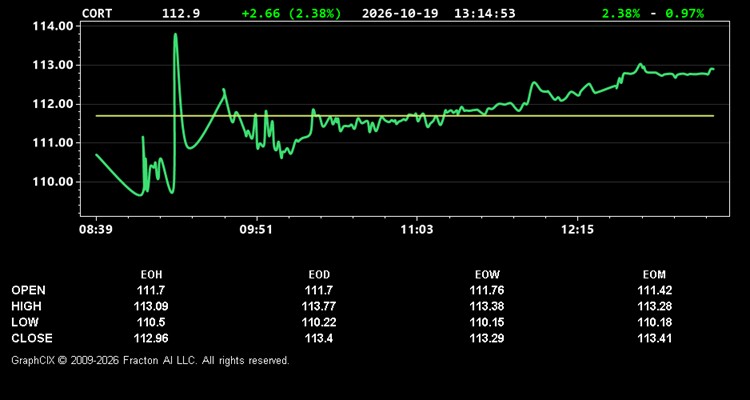Click the date 2026-10-19

click(400, 13)
